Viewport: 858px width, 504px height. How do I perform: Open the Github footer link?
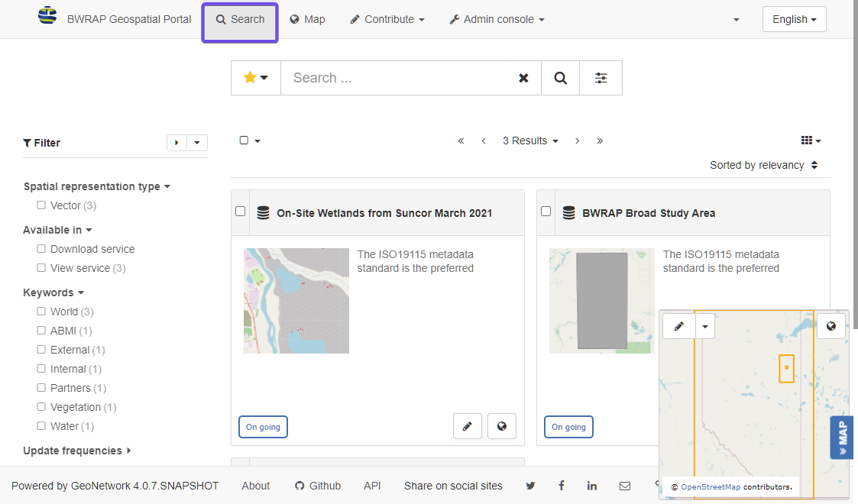(318, 486)
